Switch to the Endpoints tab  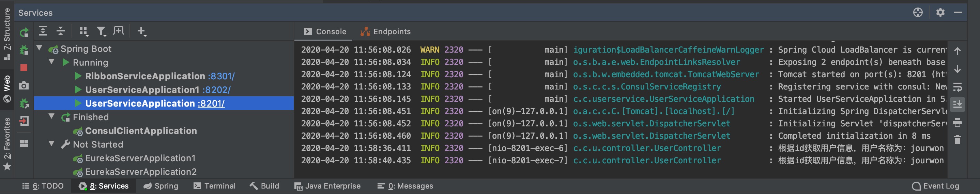(x=386, y=32)
